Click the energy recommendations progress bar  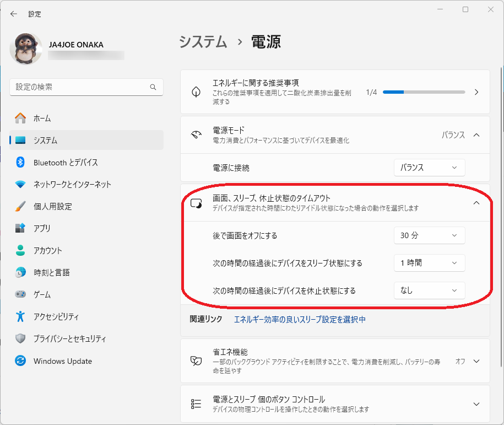[424, 92]
